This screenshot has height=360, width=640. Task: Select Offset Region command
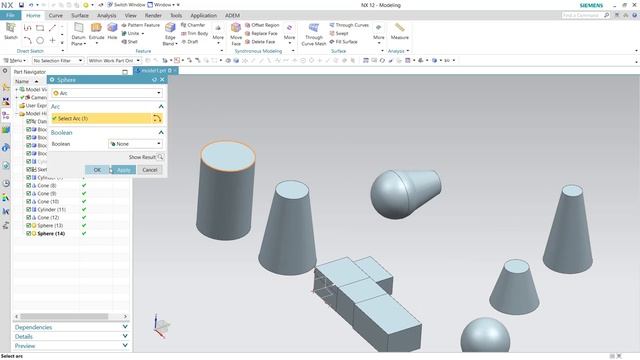coord(262,25)
